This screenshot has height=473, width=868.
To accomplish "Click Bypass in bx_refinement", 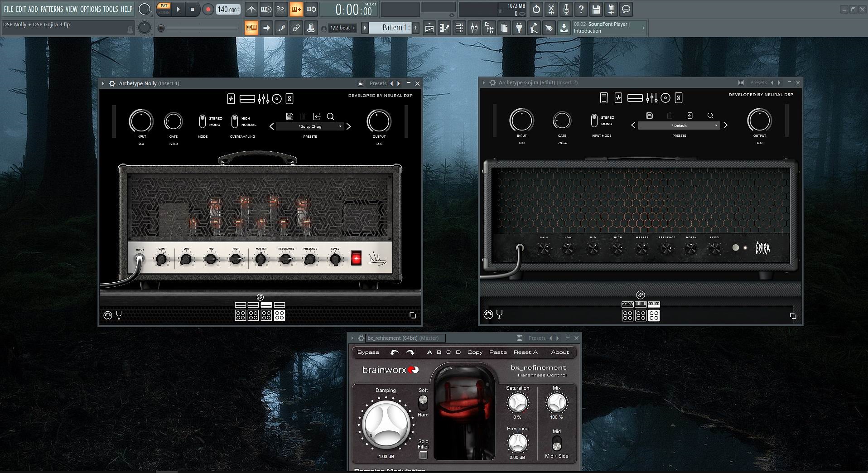I will point(368,352).
